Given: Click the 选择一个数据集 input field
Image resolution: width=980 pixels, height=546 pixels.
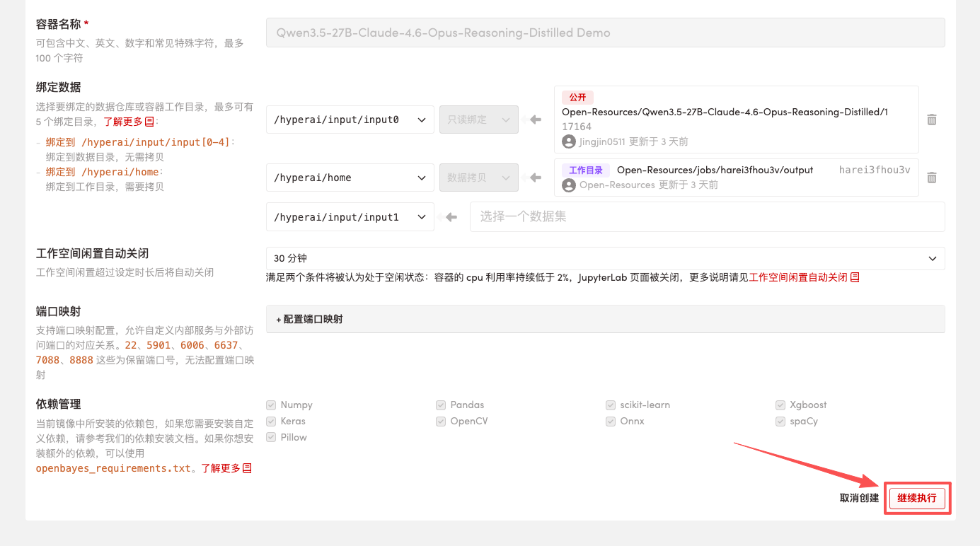Looking at the screenshot, I should coord(706,217).
